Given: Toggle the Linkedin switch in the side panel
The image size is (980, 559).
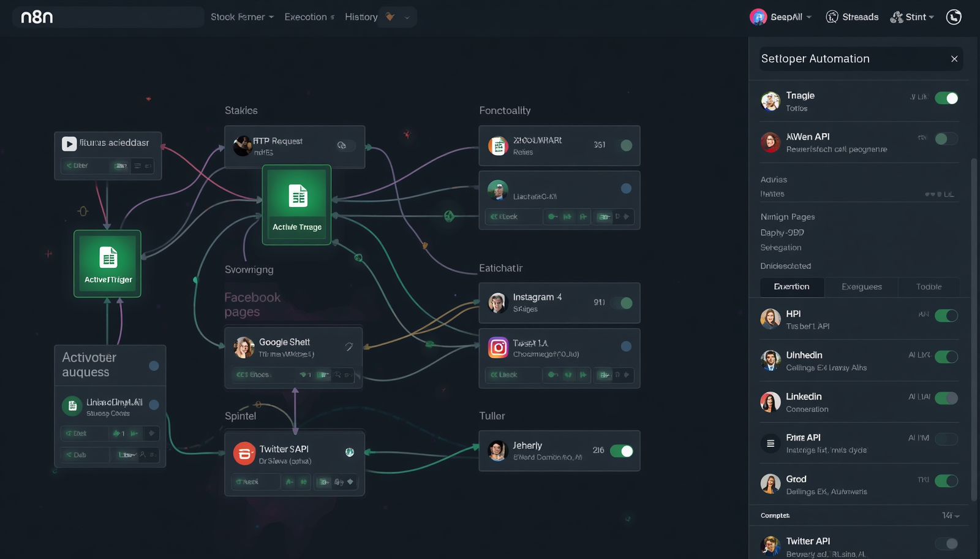Looking at the screenshot, I should click(946, 398).
